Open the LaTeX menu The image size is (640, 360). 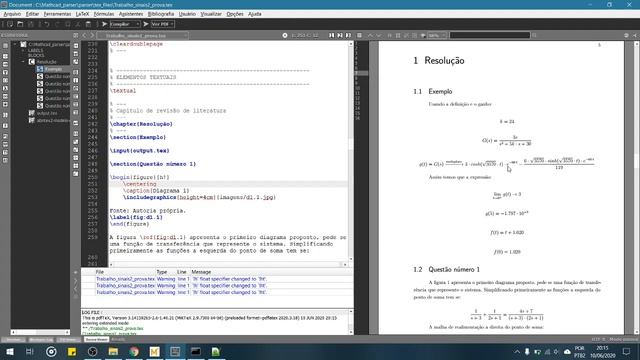click(x=82, y=14)
